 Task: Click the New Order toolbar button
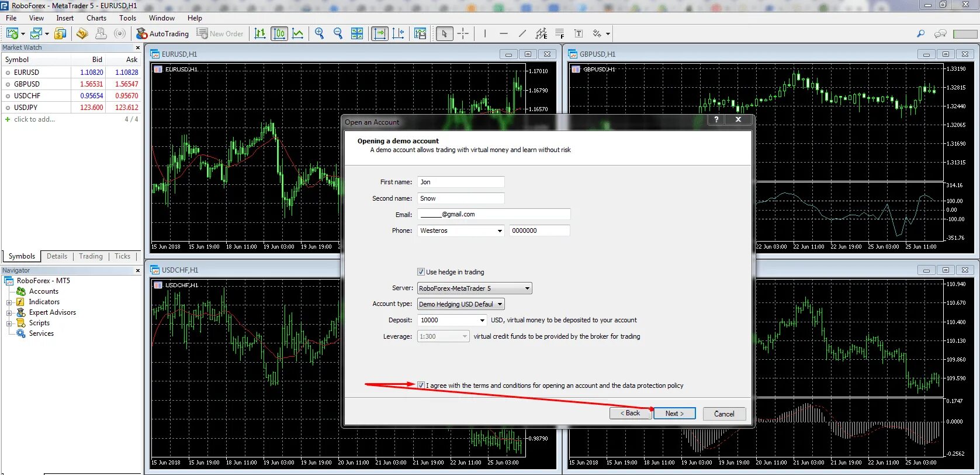[220, 34]
